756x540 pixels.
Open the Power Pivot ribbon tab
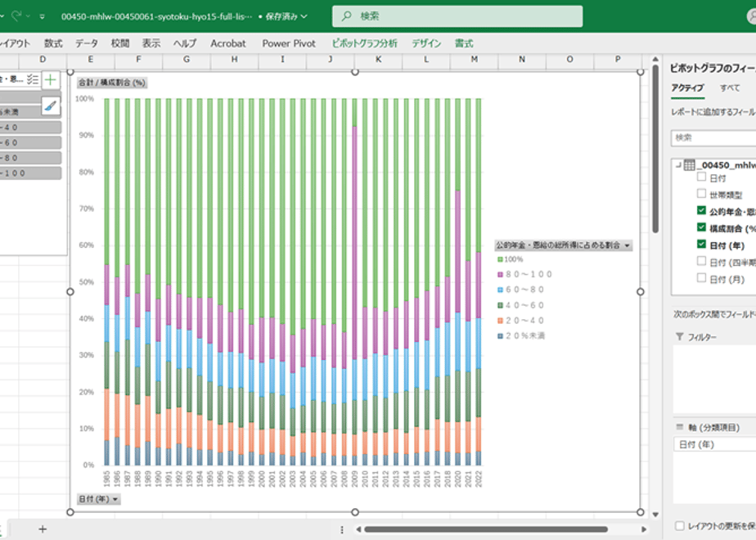[x=289, y=43]
